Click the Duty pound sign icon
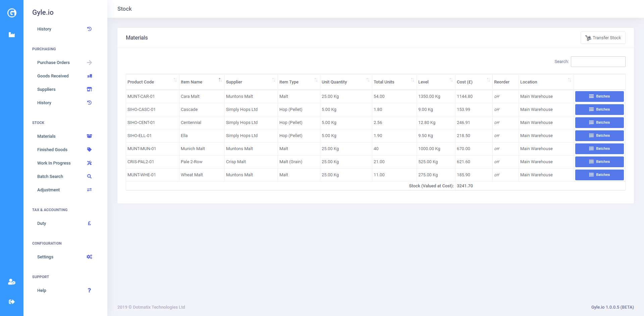 click(x=89, y=224)
